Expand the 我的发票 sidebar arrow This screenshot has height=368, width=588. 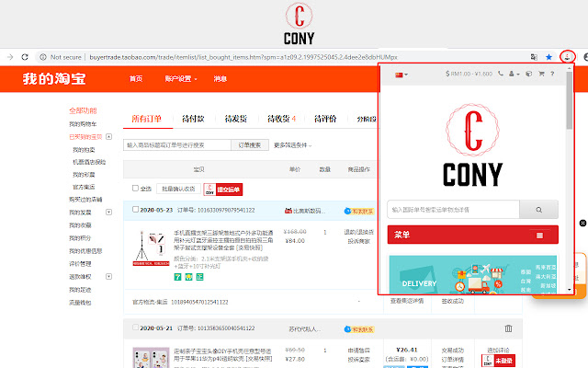(x=108, y=213)
